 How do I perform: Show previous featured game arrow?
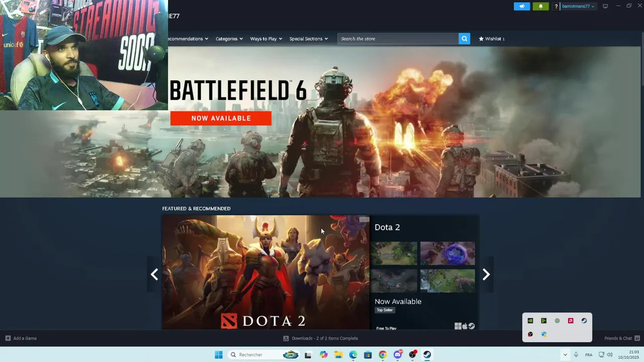coord(154,274)
